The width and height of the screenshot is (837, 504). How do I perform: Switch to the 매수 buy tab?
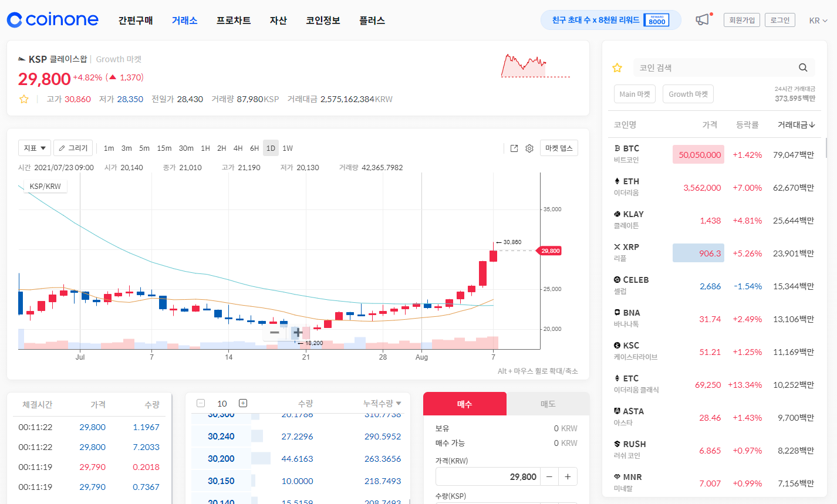[465, 404]
